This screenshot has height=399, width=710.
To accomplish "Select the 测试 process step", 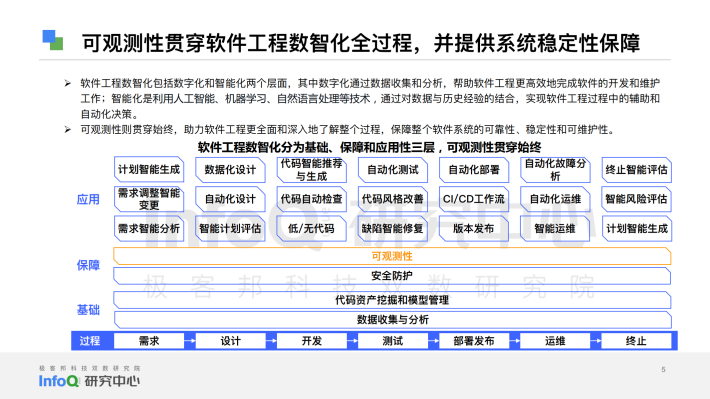I will click(393, 341).
